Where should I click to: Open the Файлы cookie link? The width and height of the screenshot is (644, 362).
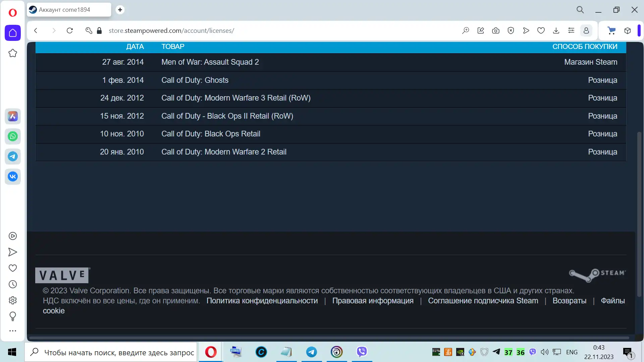(x=612, y=301)
